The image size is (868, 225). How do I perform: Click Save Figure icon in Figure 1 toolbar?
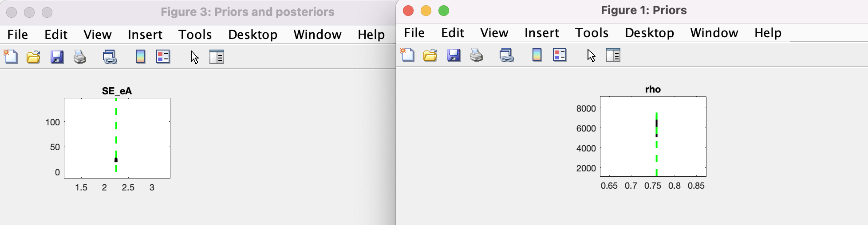tap(454, 55)
